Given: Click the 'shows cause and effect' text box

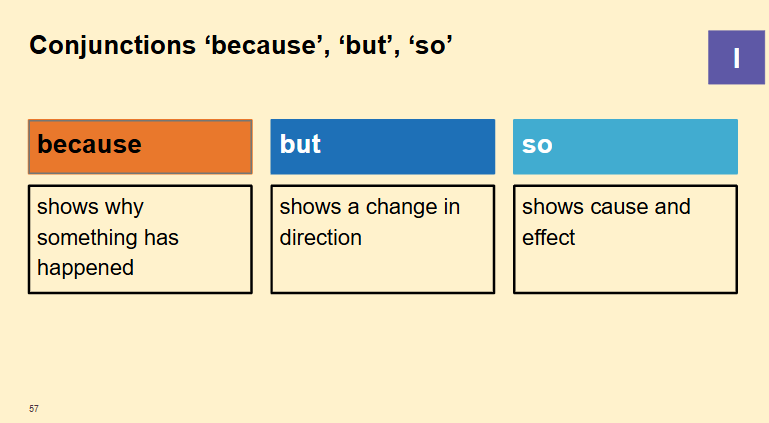Looking at the screenshot, I should [625, 239].
